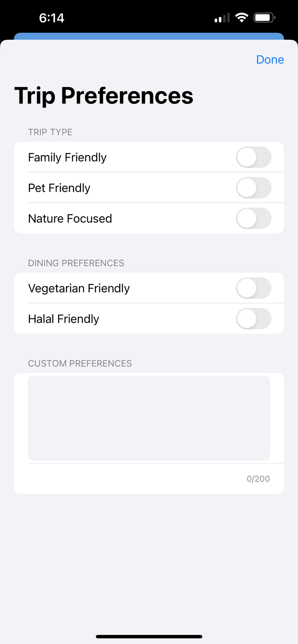Screen dimensions: 298x644
Task: Click the cellular signal bars icon
Action: pyautogui.click(x=222, y=18)
